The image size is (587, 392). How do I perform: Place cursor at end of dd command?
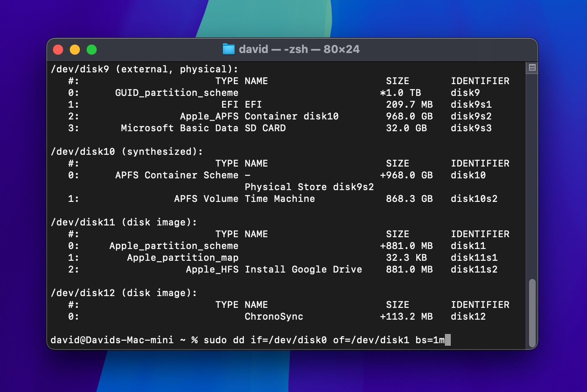[447, 340]
